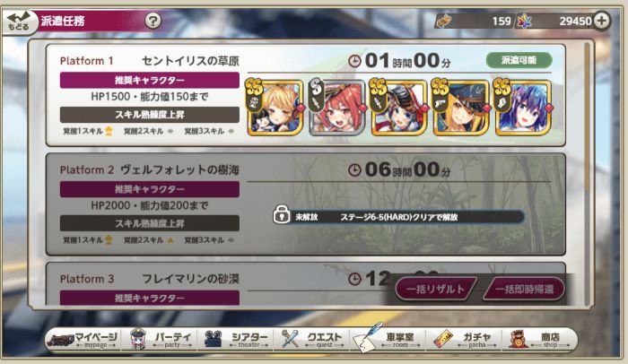Select the blue-haired SS character portrait
628x364 pixels.
(x=523, y=107)
